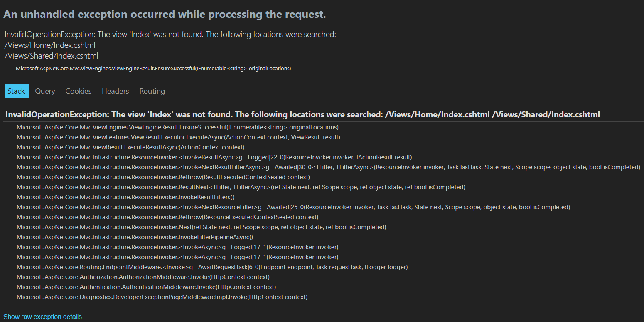Switch to the Query tab

pyautogui.click(x=45, y=91)
